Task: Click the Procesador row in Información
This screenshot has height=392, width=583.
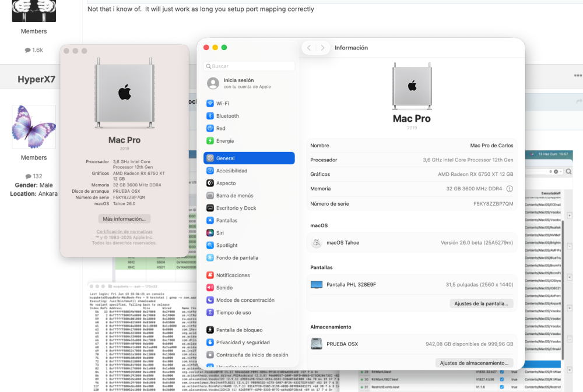Action: (x=412, y=160)
